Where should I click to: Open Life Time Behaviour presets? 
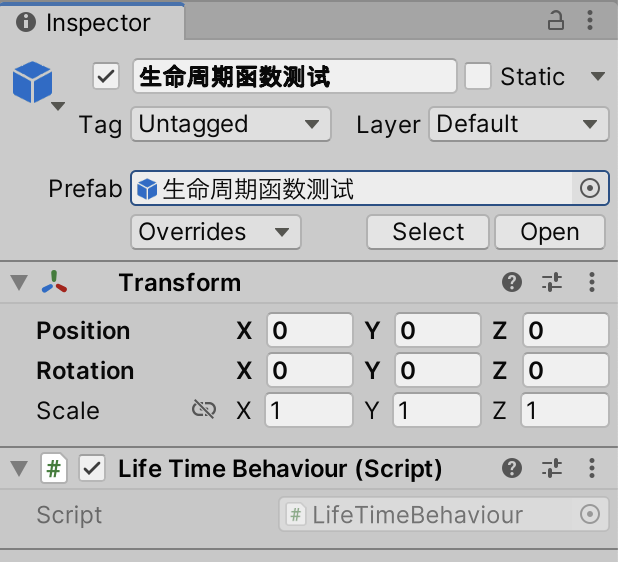point(552,468)
